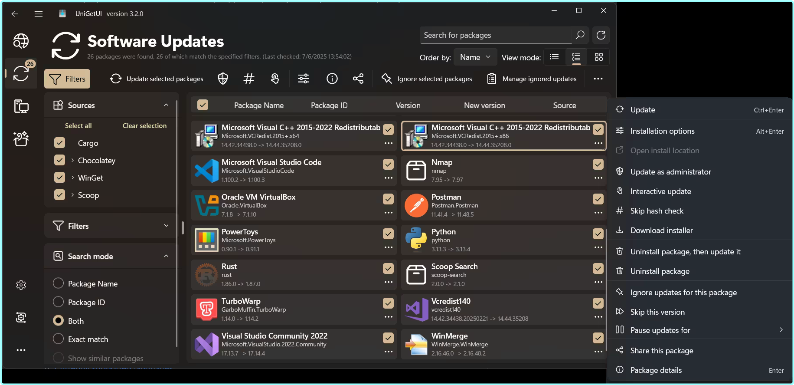Go back with the arrow in title bar
This screenshot has height=385, width=794.
click(x=15, y=14)
